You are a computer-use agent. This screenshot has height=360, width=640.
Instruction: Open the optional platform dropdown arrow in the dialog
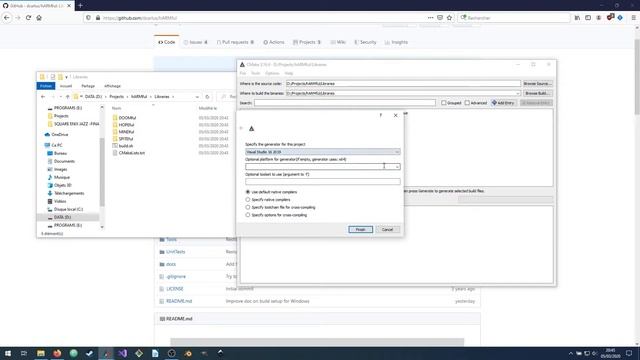tap(397, 167)
